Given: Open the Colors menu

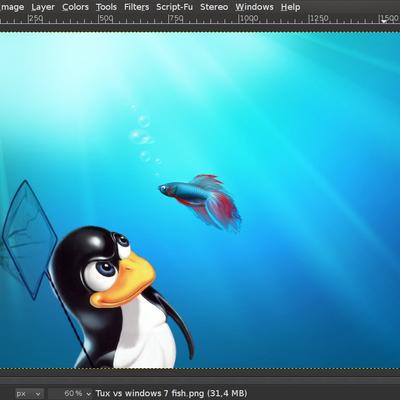Looking at the screenshot, I should click(75, 7).
